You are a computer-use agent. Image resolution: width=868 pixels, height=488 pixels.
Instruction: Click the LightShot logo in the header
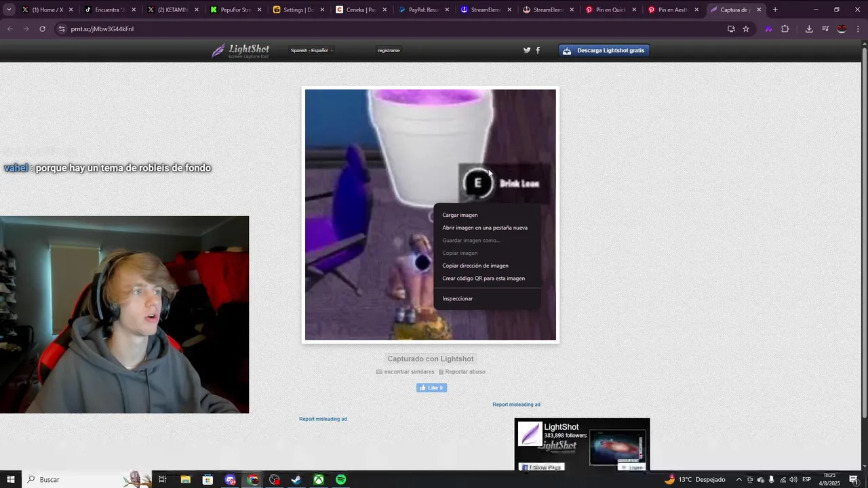point(240,51)
